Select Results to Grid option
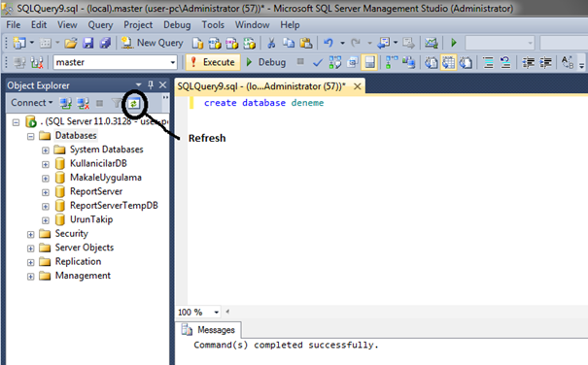Viewport: 588px width, 365px height. pyautogui.click(x=448, y=62)
